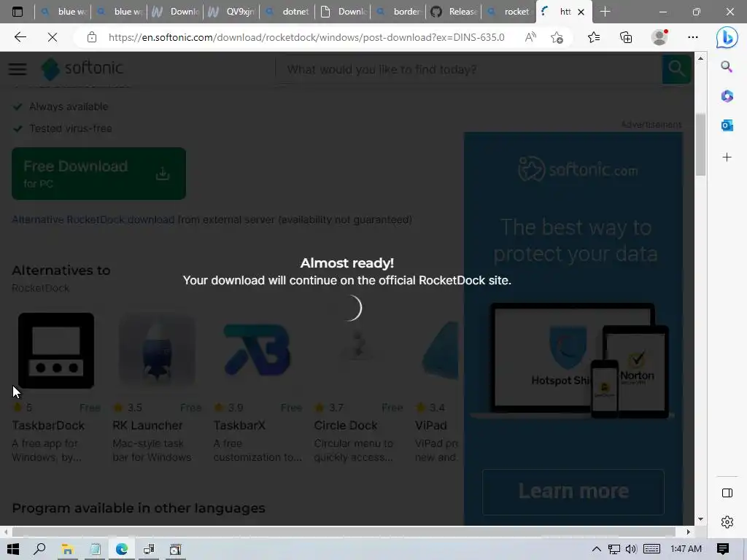The image size is (747, 560).
Task: Open the Windows Start menu
Action: (13, 549)
